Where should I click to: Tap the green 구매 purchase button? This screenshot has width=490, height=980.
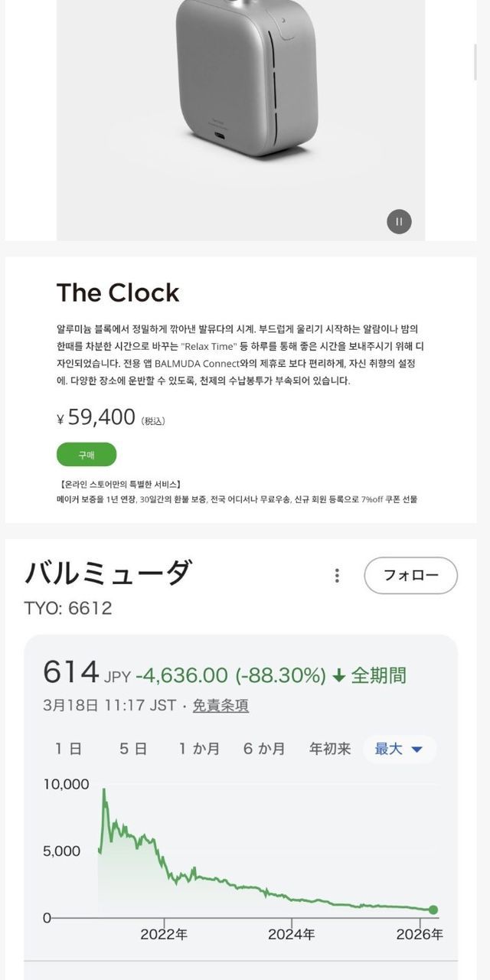(87, 454)
